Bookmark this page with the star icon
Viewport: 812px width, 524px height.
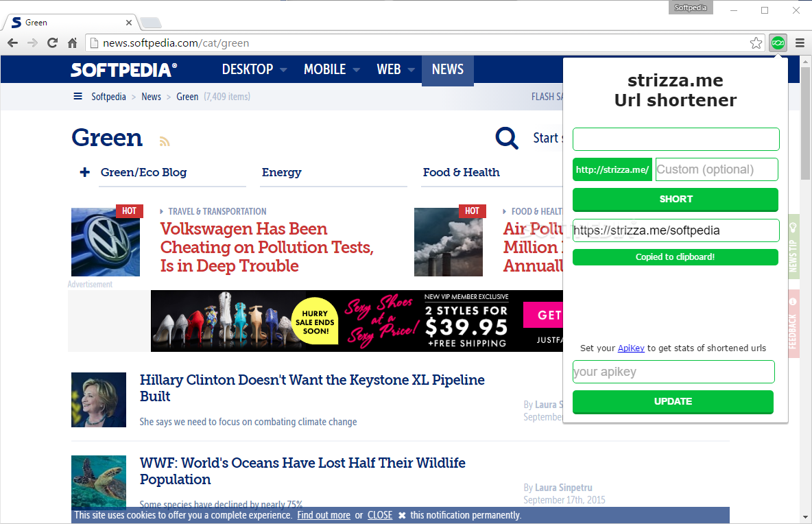tap(756, 43)
